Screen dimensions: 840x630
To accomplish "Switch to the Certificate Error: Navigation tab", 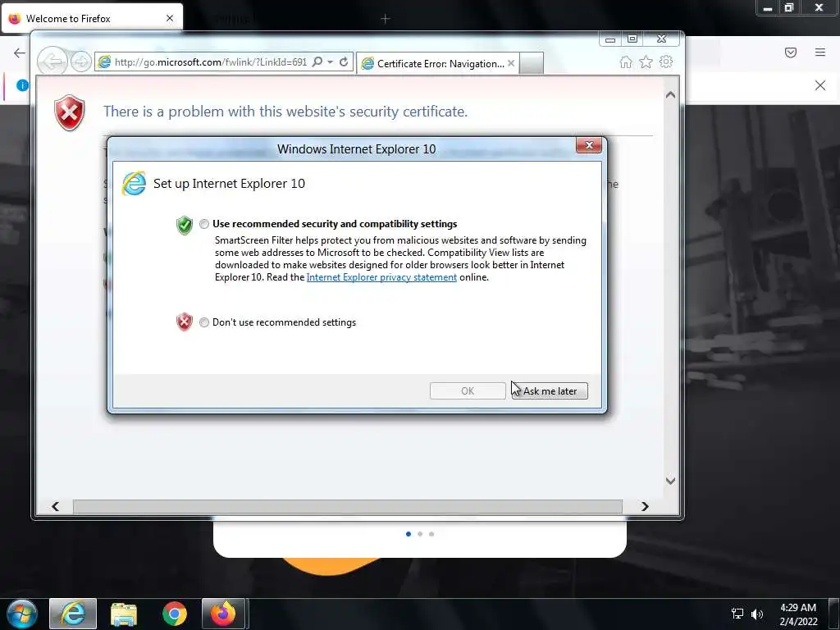I will pos(440,64).
